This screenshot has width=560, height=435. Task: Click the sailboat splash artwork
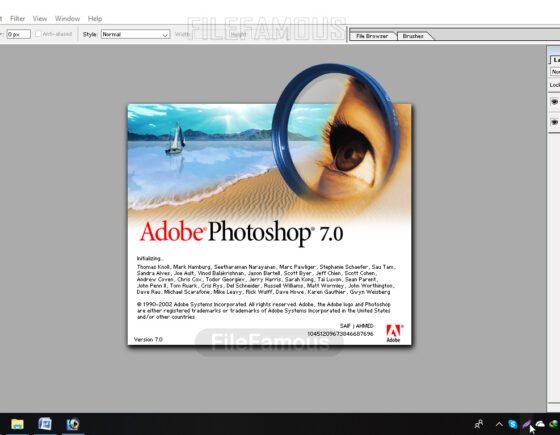coord(175,139)
